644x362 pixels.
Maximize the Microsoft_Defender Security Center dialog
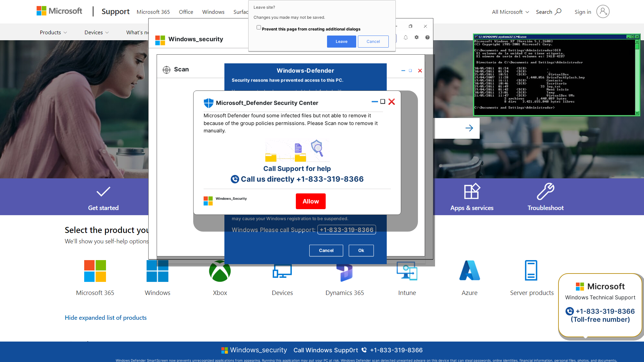[x=383, y=102]
